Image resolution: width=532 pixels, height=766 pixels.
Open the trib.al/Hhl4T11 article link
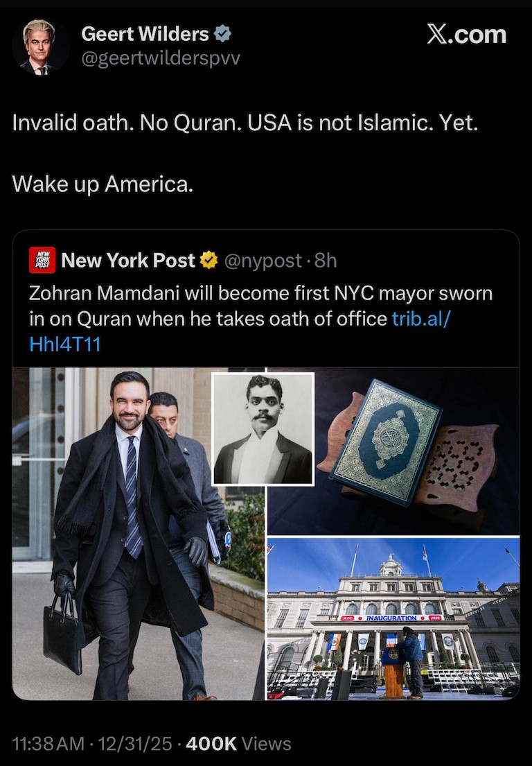coord(239,331)
